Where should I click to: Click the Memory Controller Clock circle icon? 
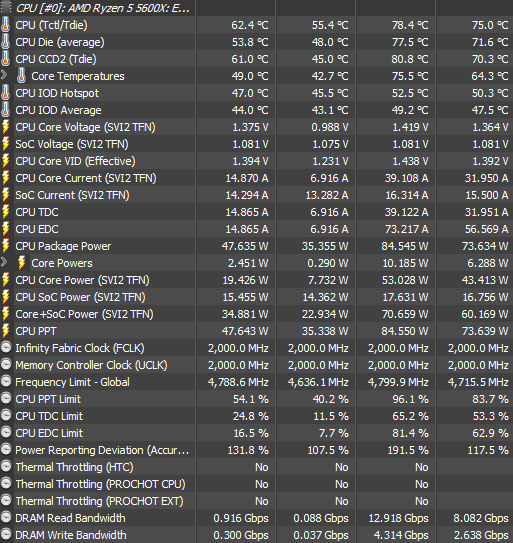(x=6, y=364)
